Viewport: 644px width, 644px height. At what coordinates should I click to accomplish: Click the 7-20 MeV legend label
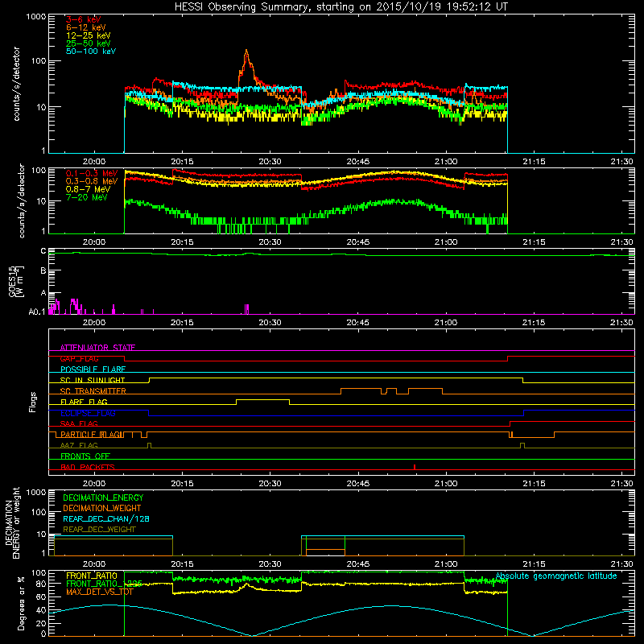click(87, 197)
